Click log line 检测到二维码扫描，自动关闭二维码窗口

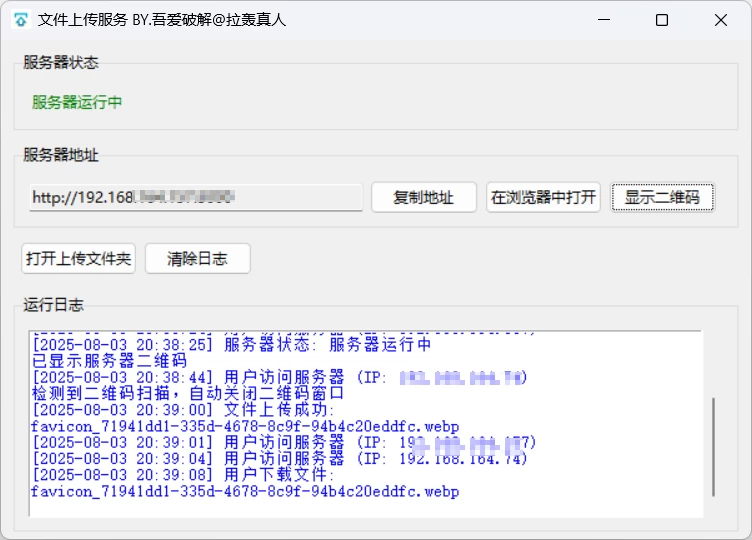coord(188,393)
